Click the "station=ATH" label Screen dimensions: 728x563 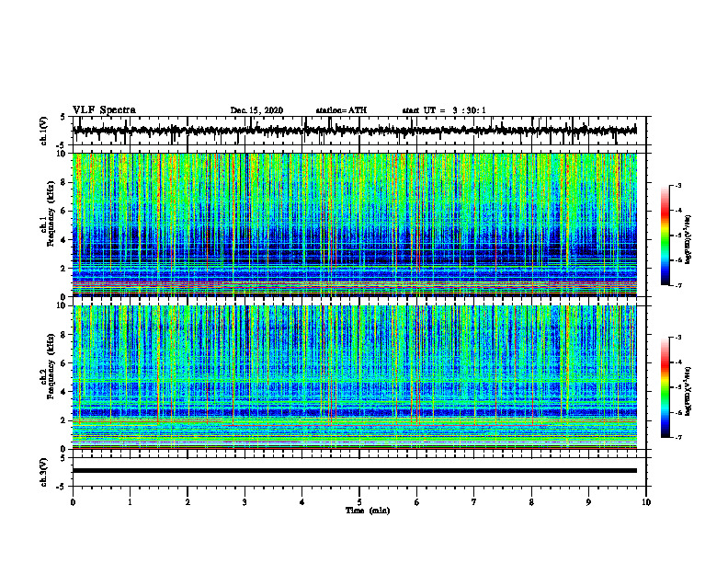point(341,110)
